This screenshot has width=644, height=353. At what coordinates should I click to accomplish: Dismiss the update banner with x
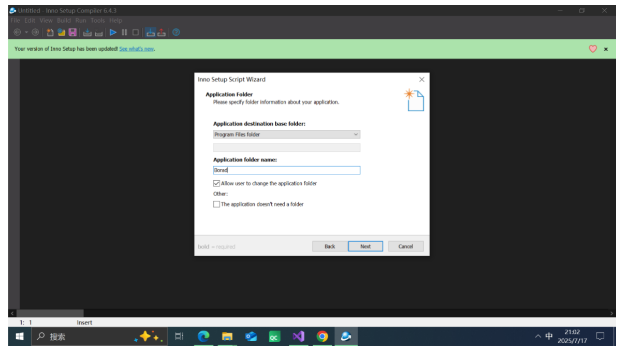pyautogui.click(x=606, y=49)
